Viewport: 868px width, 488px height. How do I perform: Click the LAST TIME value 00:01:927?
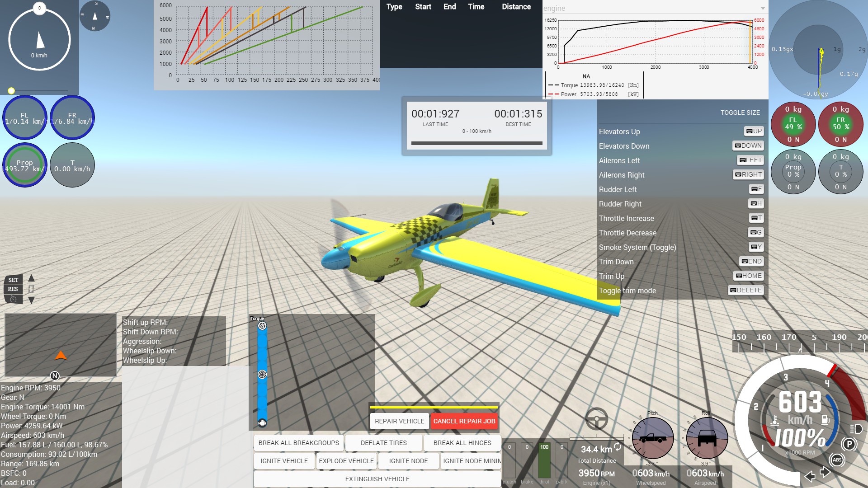coord(435,114)
